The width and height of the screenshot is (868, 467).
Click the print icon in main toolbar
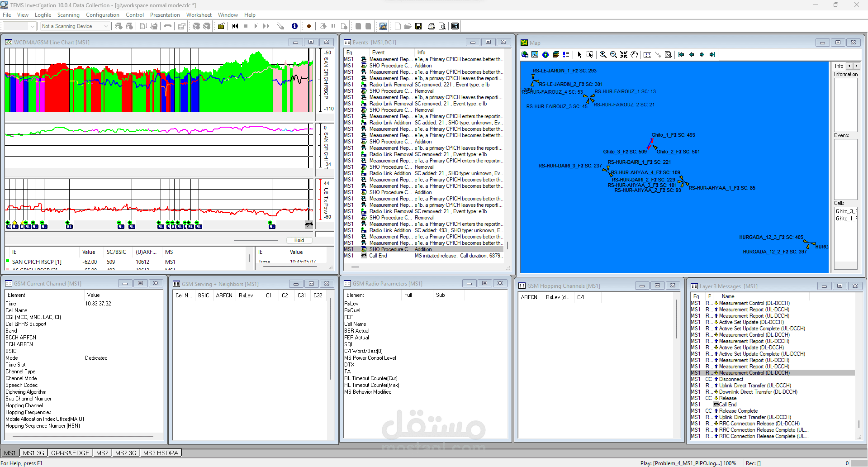[x=431, y=26]
